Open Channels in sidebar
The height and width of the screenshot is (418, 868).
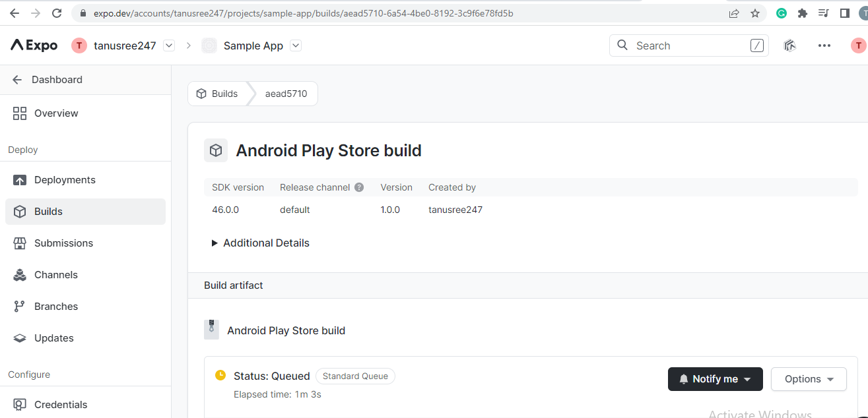pyautogui.click(x=85, y=275)
